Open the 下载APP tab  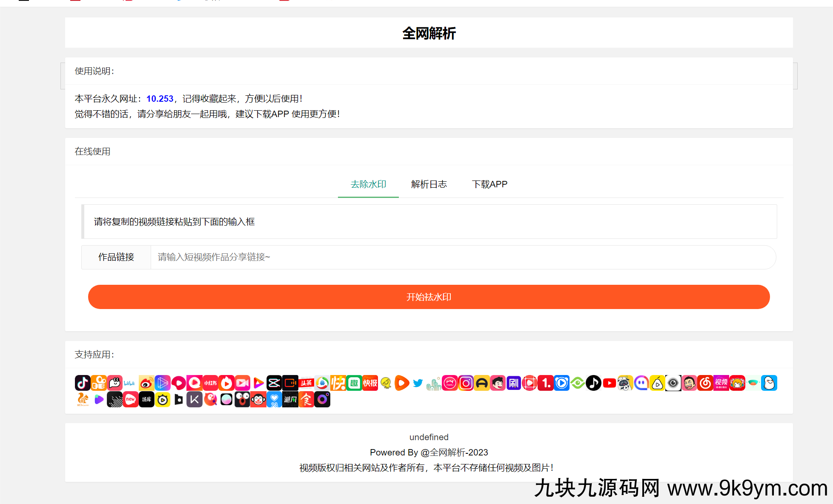pos(489,184)
